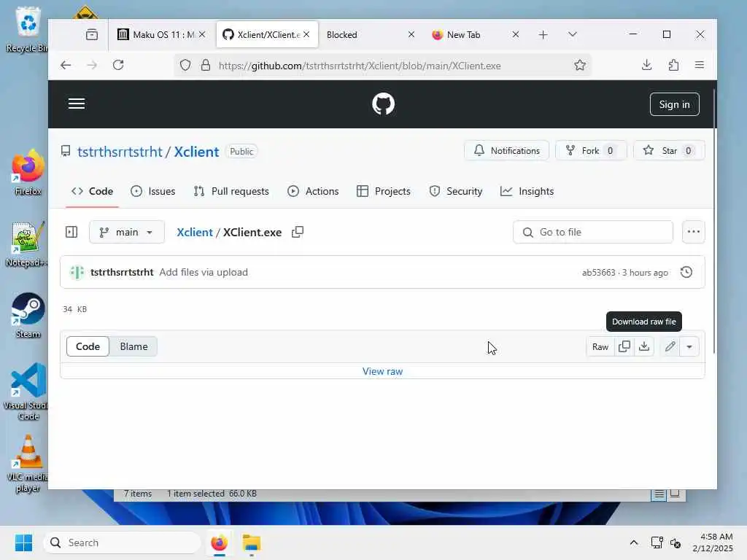Click the Notifications button

[x=506, y=150]
